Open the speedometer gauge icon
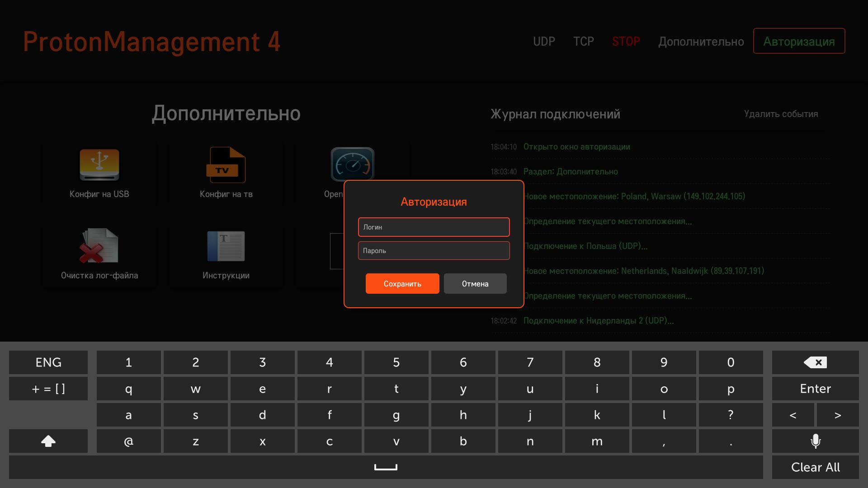 pyautogui.click(x=353, y=164)
